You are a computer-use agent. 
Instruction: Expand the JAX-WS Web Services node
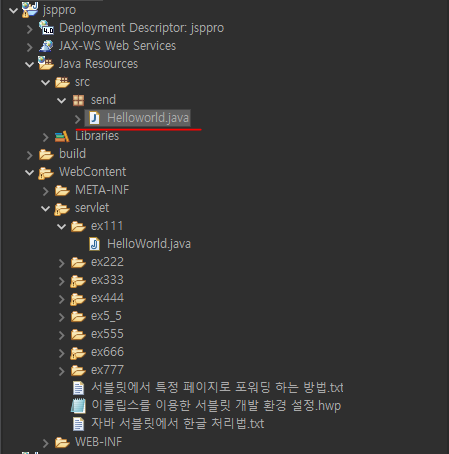click(x=30, y=47)
